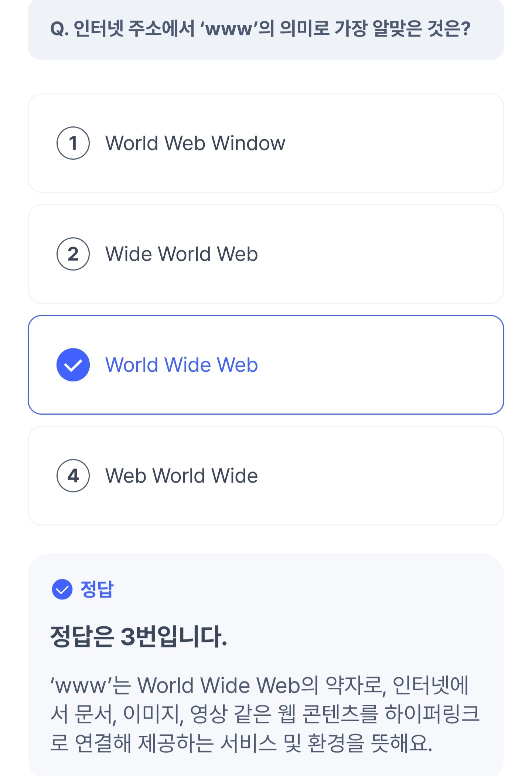Select the 'World Wide Web' blue answer text
Image resolution: width=532 pixels, height=776 pixels.
tap(181, 365)
